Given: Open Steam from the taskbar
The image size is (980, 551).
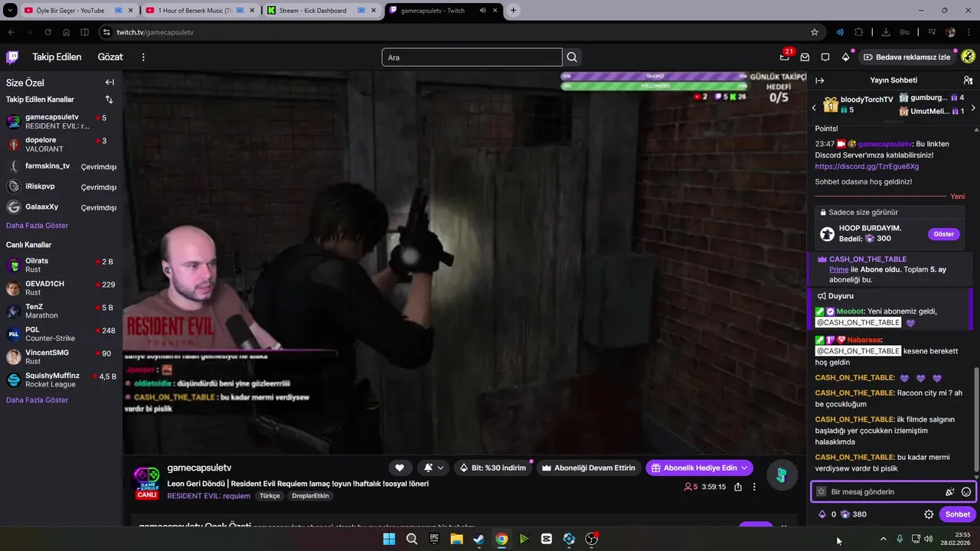Looking at the screenshot, I should pos(479,539).
